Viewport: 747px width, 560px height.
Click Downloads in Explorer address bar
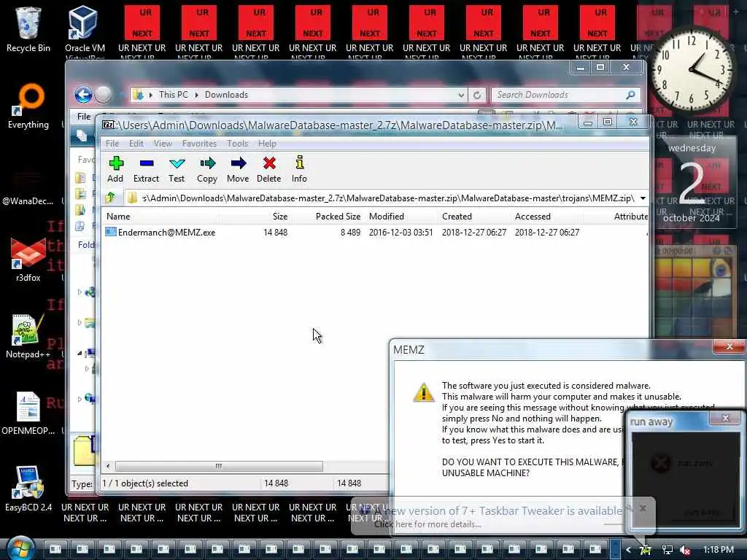tap(226, 94)
